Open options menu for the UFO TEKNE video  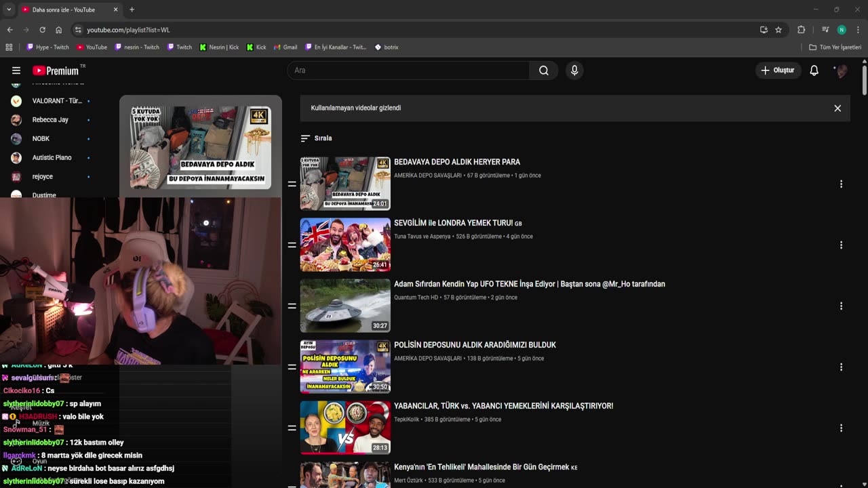(841, 306)
